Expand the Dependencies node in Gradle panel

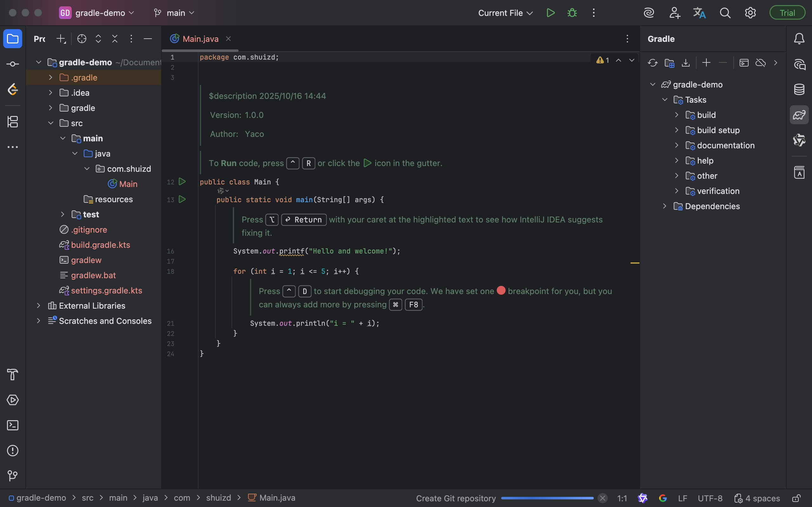pos(665,206)
